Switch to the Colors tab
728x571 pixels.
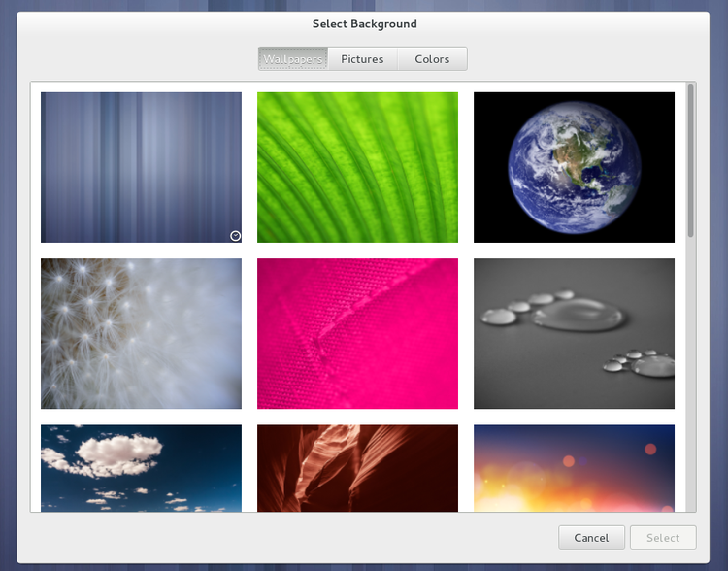coord(432,59)
